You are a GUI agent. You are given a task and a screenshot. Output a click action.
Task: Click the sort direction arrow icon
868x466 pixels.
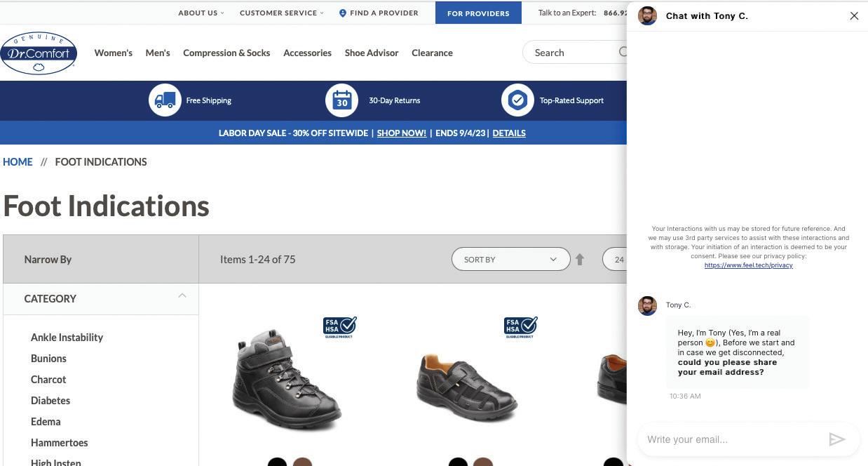[580, 260]
